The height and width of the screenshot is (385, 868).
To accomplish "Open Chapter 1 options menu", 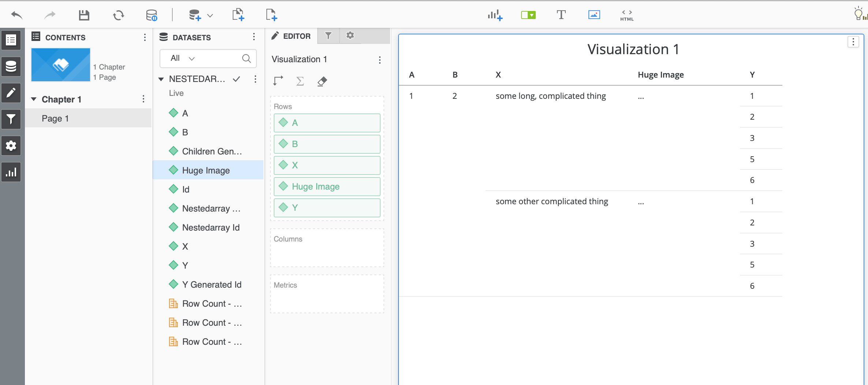I will (x=143, y=99).
